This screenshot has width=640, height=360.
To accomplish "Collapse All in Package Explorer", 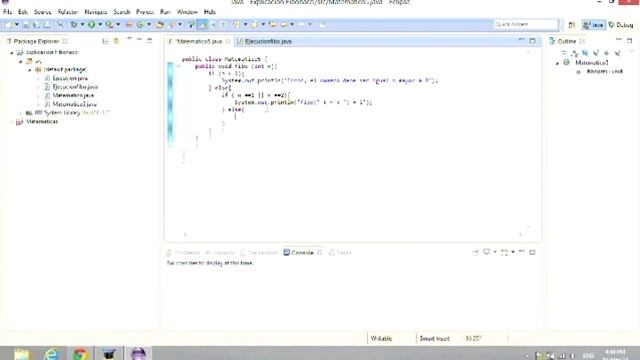I will click(105, 41).
